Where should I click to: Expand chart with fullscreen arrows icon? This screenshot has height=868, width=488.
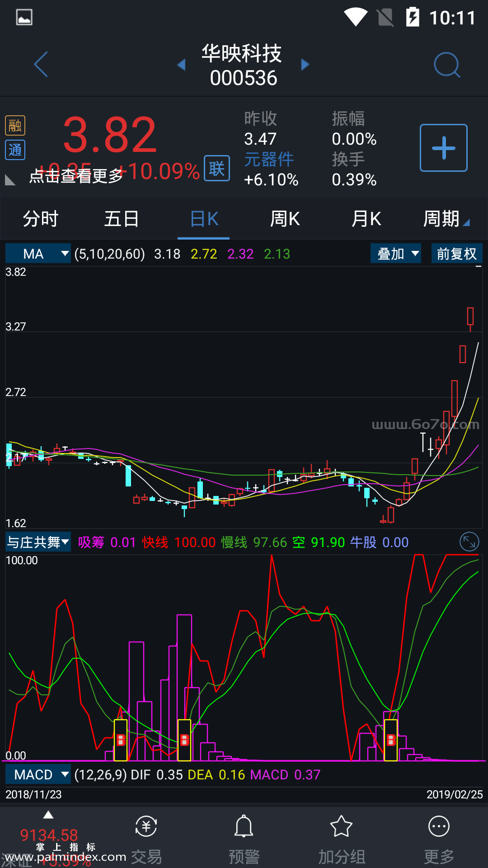469,542
